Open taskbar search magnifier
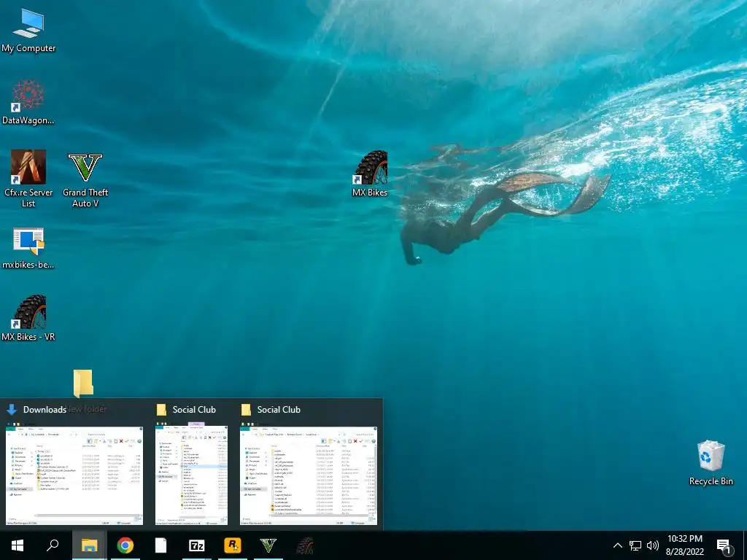The image size is (747, 560). [53, 545]
